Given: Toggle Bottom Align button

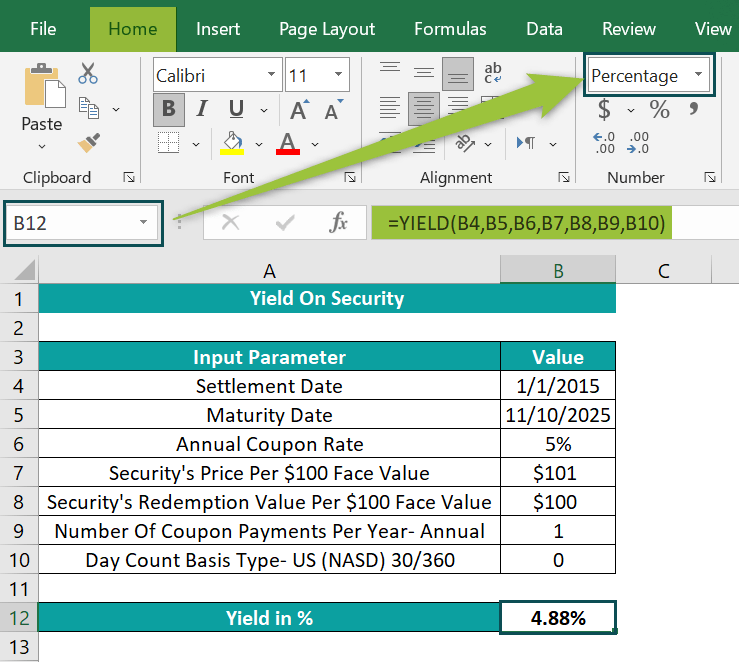Looking at the screenshot, I should 458,74.
